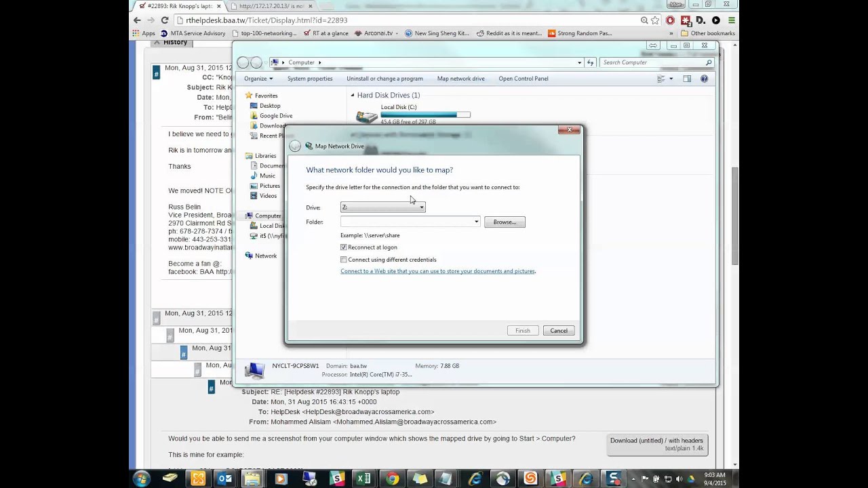Image resolution: width=868 pixels, height=488 pixels.
Task: Click the media player taskbar icon
Action: point(281,479)
